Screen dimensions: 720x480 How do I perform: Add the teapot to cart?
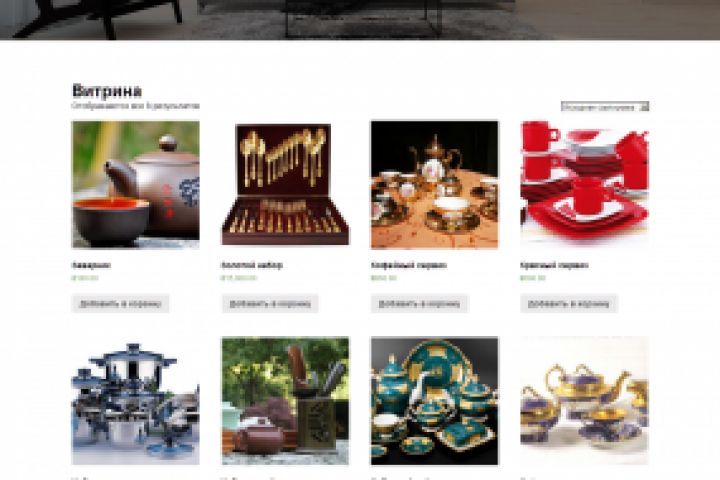120,304
